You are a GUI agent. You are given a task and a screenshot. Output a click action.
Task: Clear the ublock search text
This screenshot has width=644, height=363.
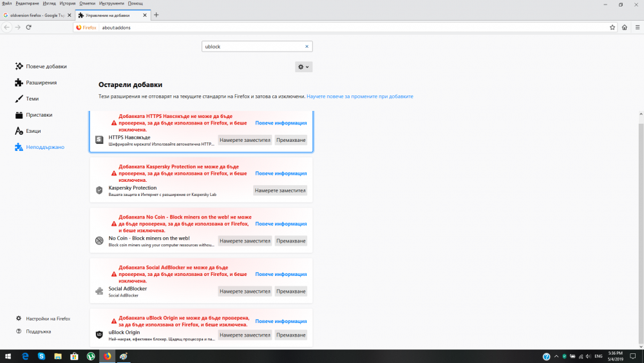pos(307,46)
